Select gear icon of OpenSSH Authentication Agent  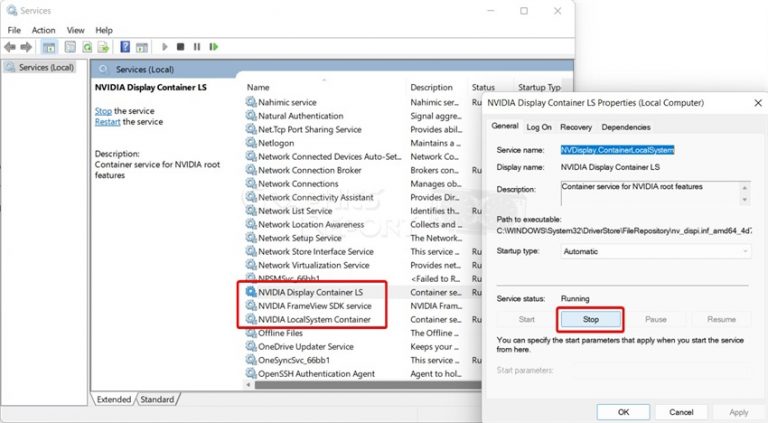click(251, 374)
